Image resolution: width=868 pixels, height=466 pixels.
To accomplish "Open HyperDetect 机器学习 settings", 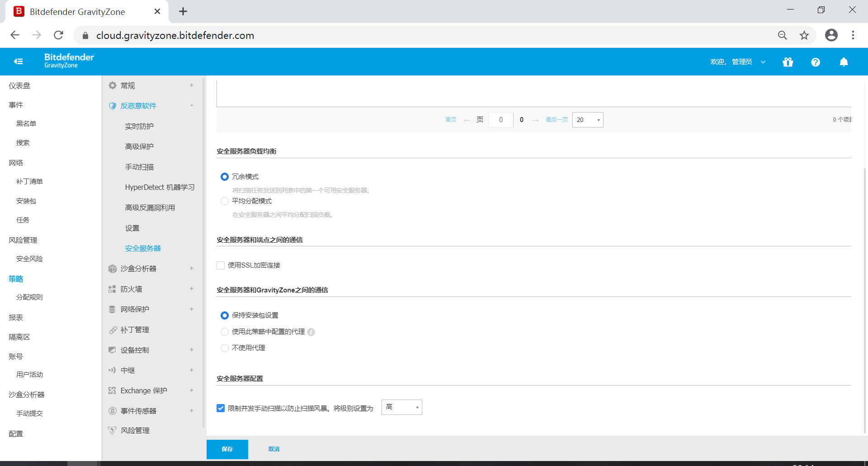I will coord(160,188).
